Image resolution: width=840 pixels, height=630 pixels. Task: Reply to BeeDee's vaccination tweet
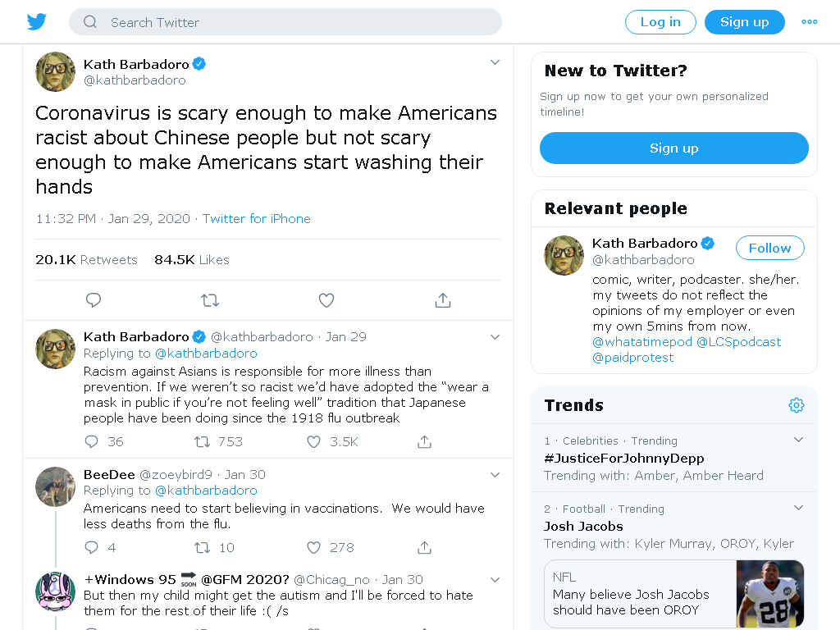point(92,547)
